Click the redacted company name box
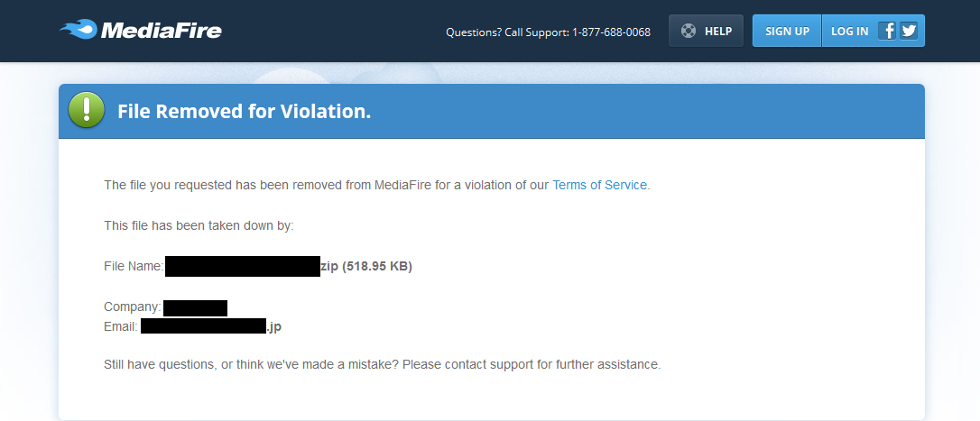 pos(195,307)
